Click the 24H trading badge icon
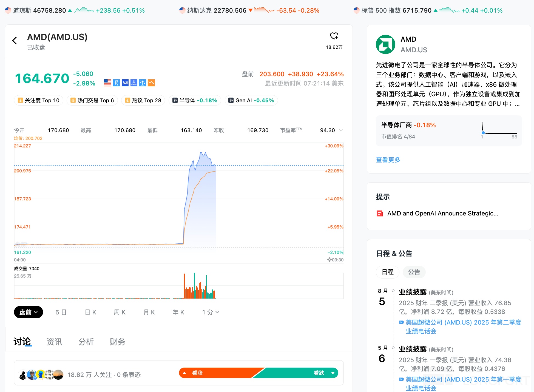 (x=125, y=83)
